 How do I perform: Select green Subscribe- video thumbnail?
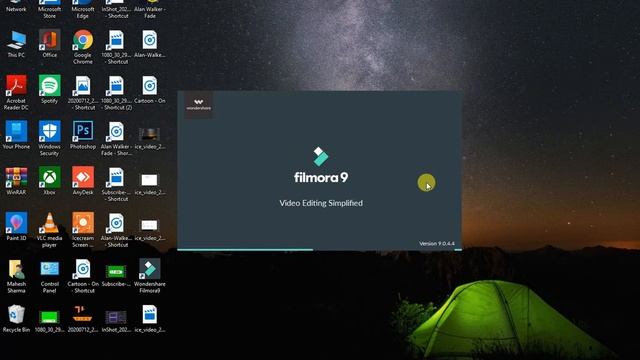tap(116, 275)
